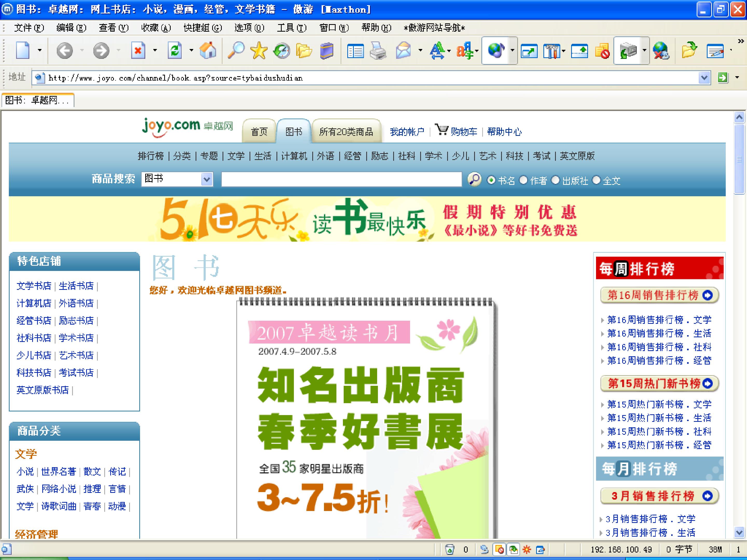Click the Stop loading icon

click(x=138, y=51)
